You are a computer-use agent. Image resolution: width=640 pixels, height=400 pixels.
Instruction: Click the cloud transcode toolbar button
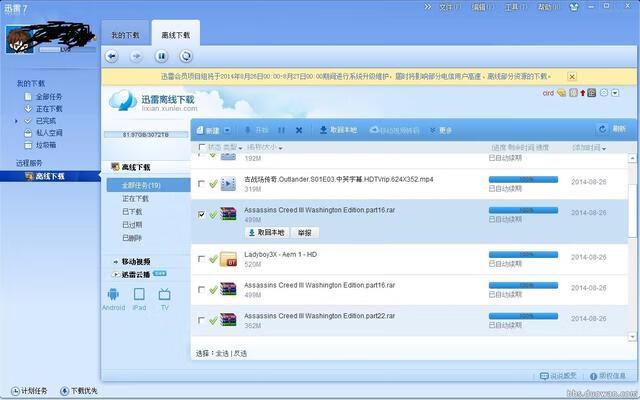395,130
